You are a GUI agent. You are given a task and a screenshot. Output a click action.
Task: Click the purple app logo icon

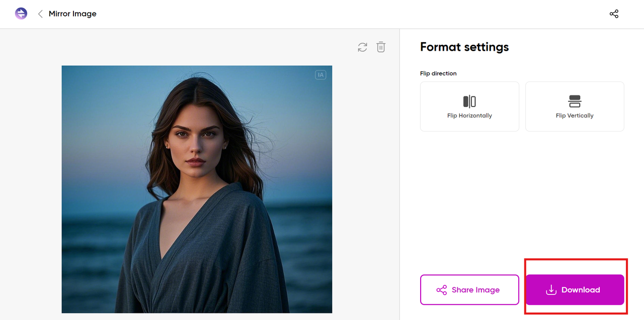pos(21,14)
